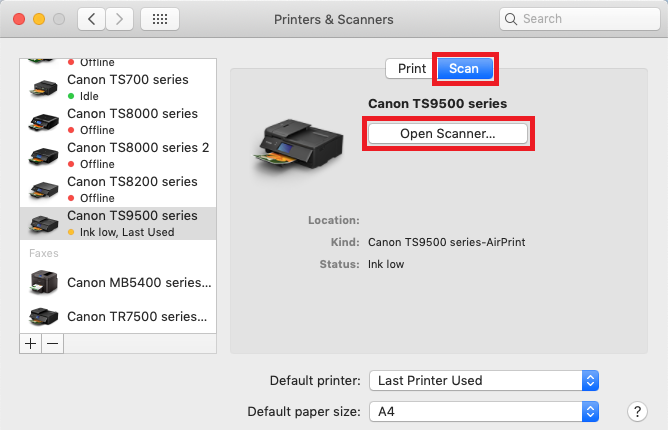Image resolution: width=668 pixels, height=430 pixels.
Task: Open the Default printer dropdown
Action: click(484, 380)
